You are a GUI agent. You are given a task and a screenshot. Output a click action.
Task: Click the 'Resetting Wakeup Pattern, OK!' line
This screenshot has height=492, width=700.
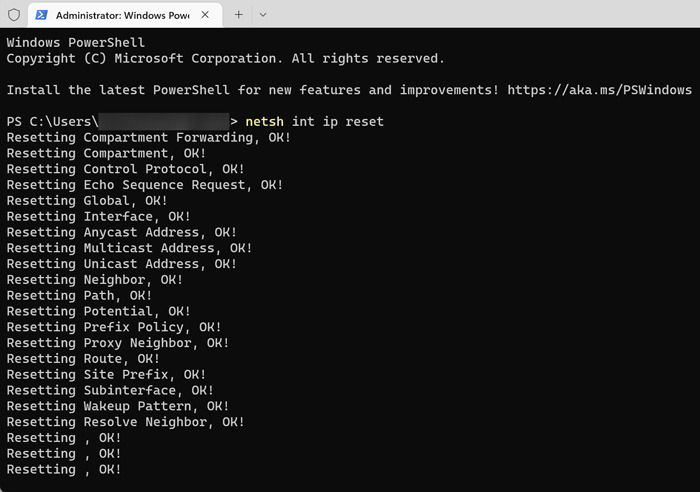(118, 406)
